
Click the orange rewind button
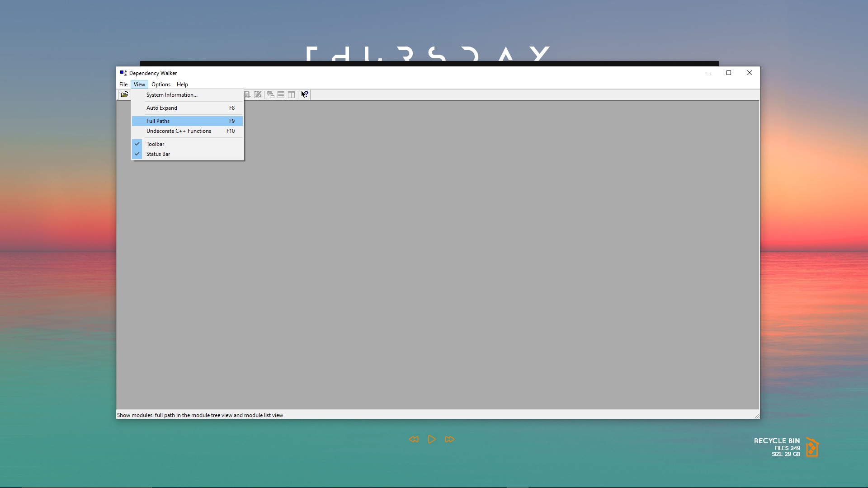tap(414, 439)
